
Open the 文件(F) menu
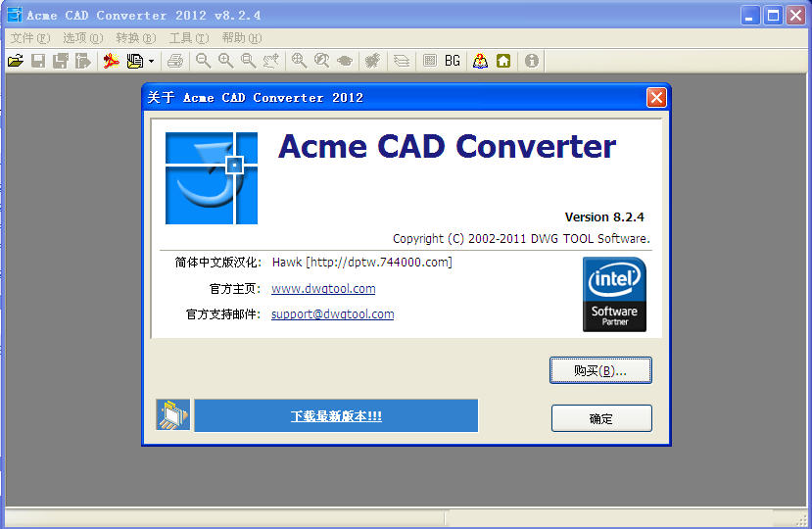click(30, 38)
